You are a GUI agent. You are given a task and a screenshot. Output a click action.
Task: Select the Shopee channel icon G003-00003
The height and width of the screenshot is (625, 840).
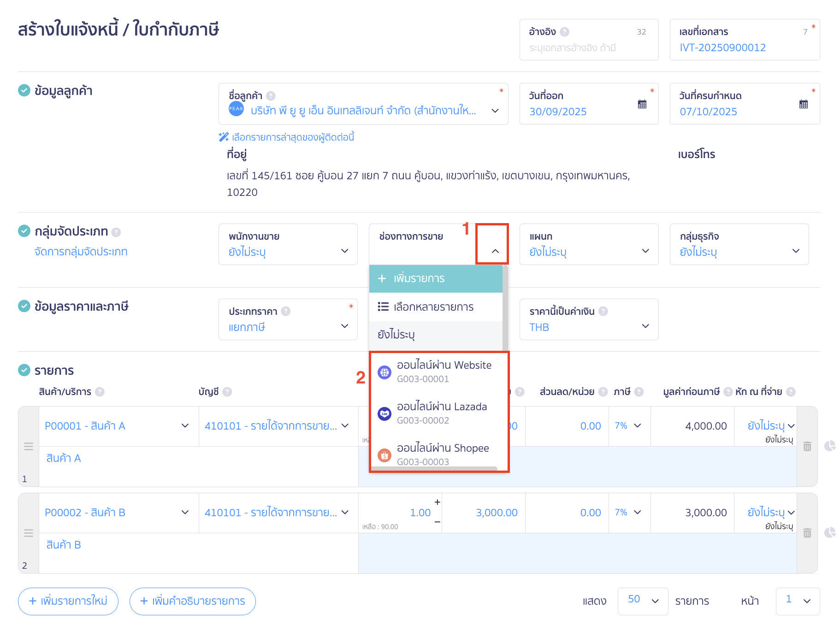click(385, 454)
